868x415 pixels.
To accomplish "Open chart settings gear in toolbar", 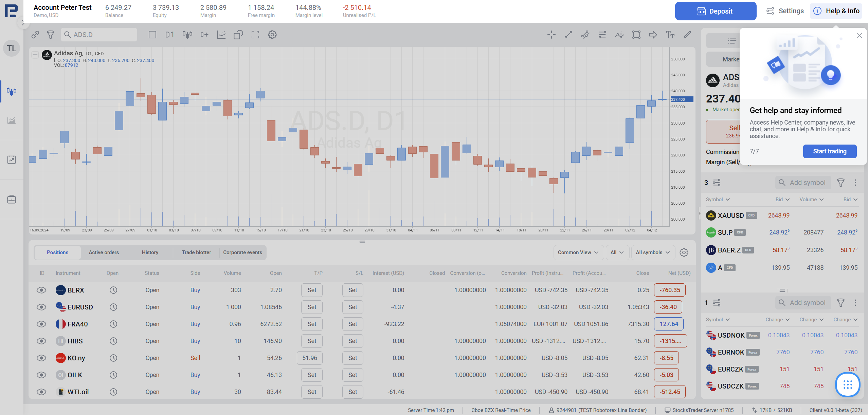I will tap(272, 35).
